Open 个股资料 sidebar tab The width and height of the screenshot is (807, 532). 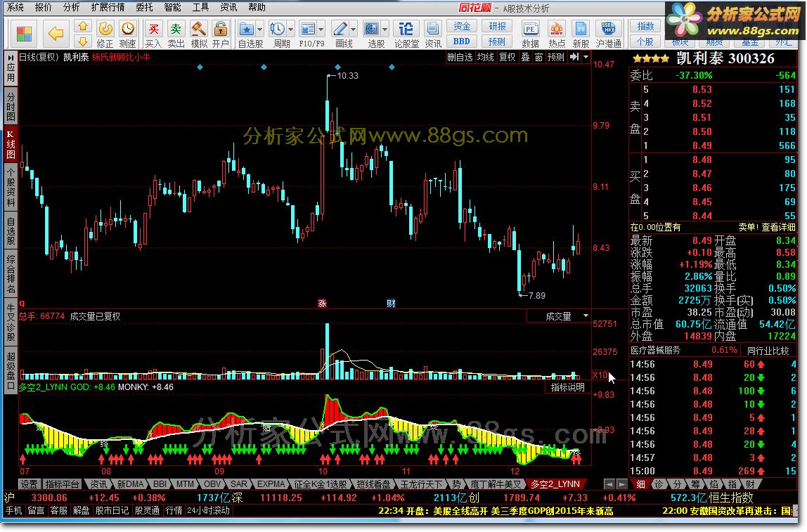(11, 187)
